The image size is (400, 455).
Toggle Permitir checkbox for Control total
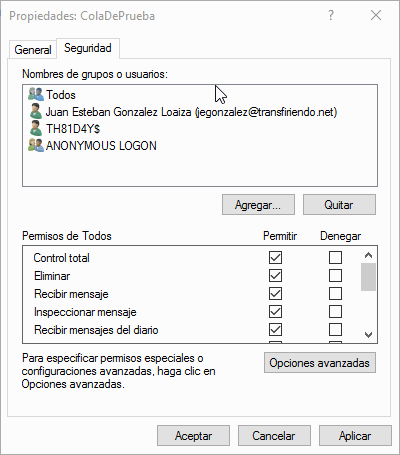(x=275, y=258)
